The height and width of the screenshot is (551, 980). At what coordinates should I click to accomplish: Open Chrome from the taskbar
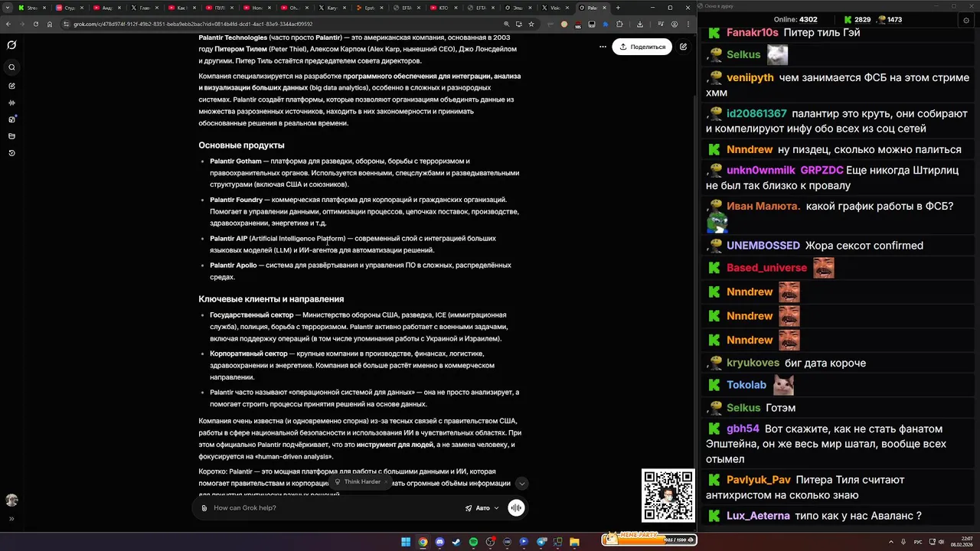click(423, 542)
